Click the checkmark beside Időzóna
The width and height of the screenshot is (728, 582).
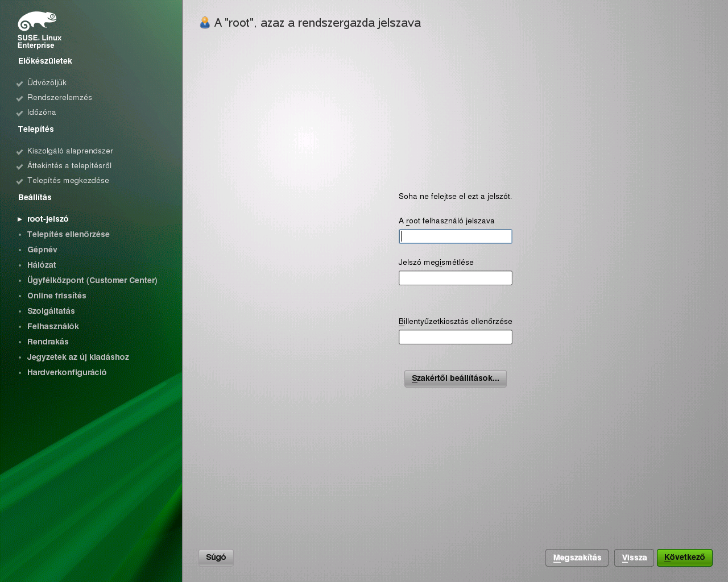[x=20, y=113]
